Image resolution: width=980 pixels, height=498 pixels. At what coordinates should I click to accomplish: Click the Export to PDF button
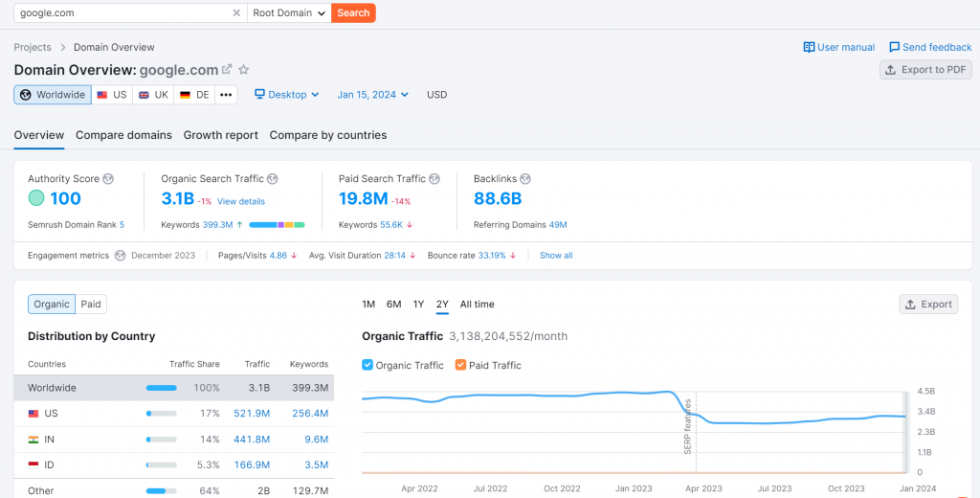point(925,70)
